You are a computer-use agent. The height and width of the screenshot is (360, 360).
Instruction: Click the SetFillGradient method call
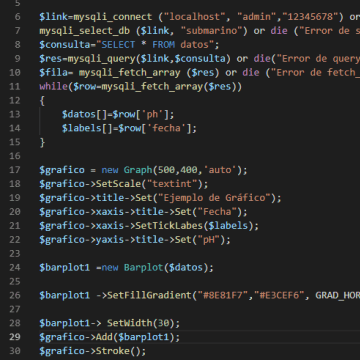[149, 295]
